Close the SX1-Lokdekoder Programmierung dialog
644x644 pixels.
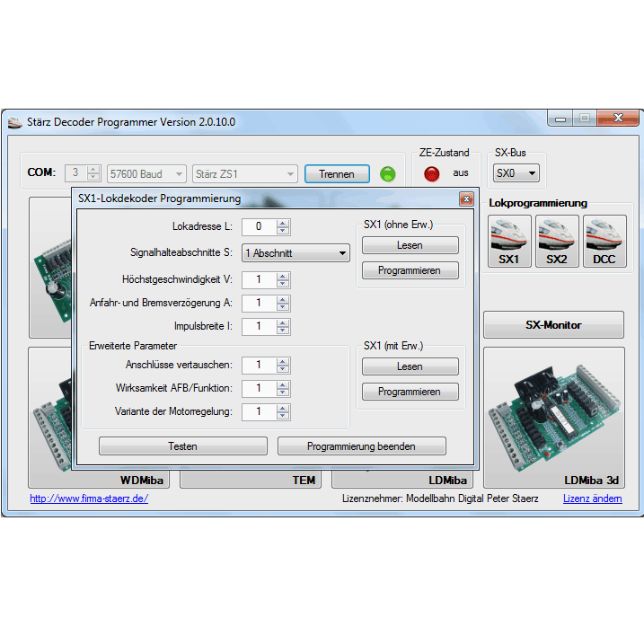tap(466, 199)
